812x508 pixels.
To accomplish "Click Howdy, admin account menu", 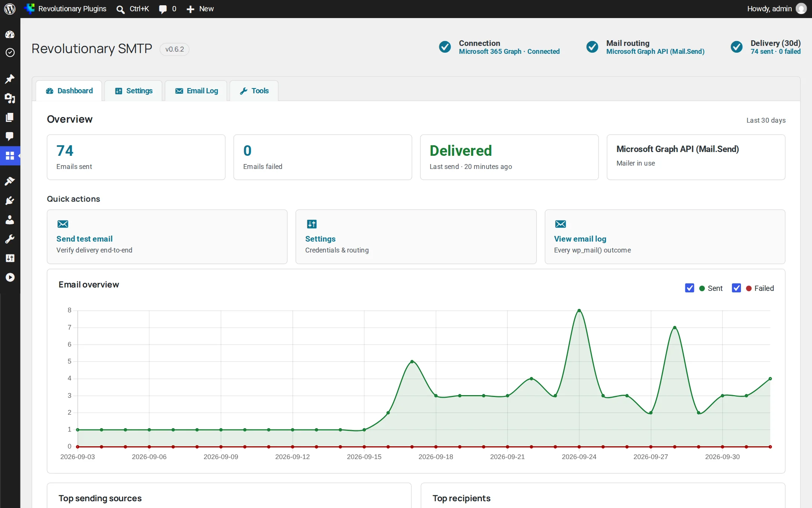I will pyautogui.click(x=777, y=9).
